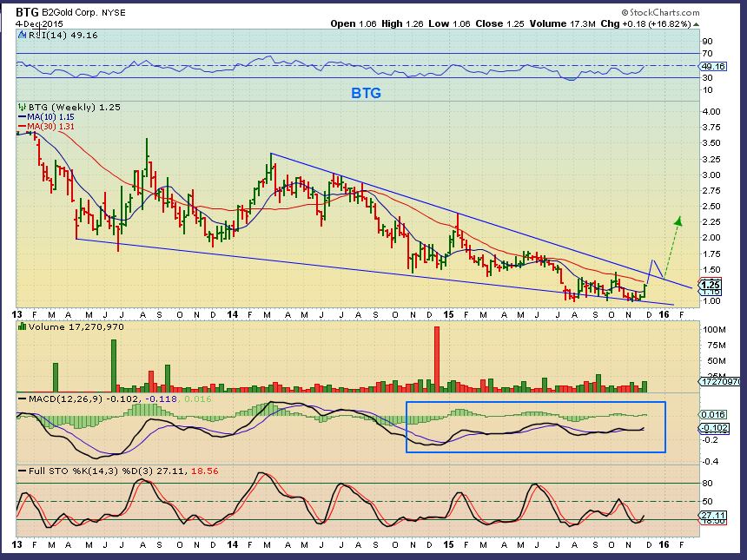
Task: Click the MA(10) 1.15 legend entry
Action: (46, 116)
